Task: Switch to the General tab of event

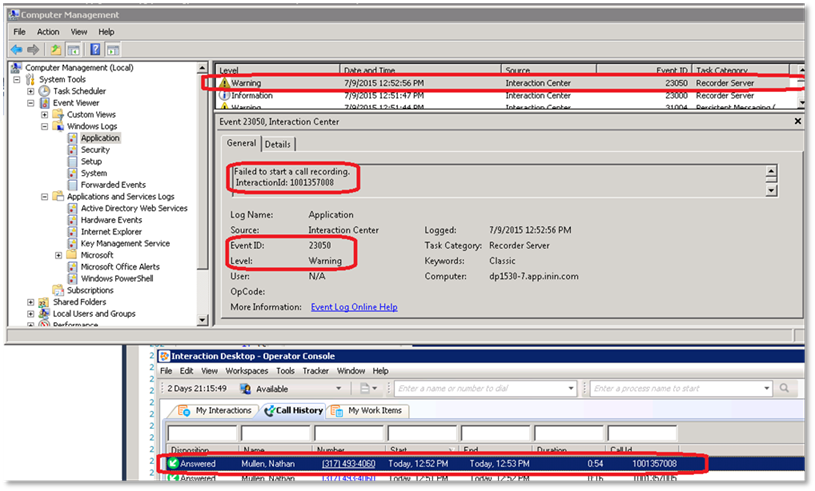Action: [241, 143]
